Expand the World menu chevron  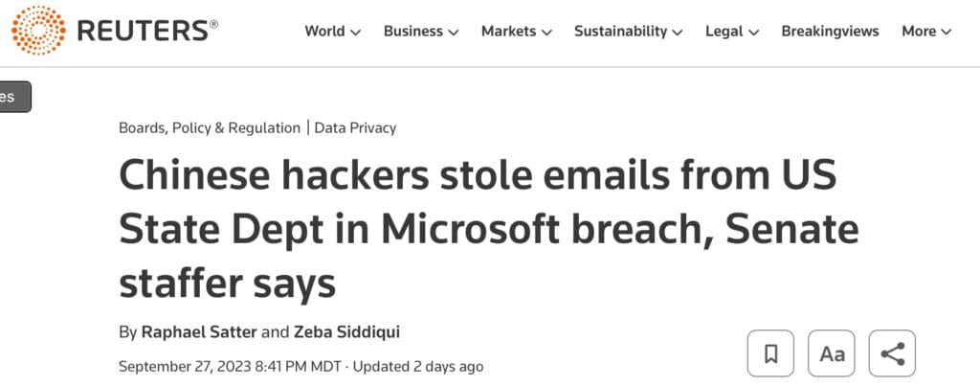356,32
